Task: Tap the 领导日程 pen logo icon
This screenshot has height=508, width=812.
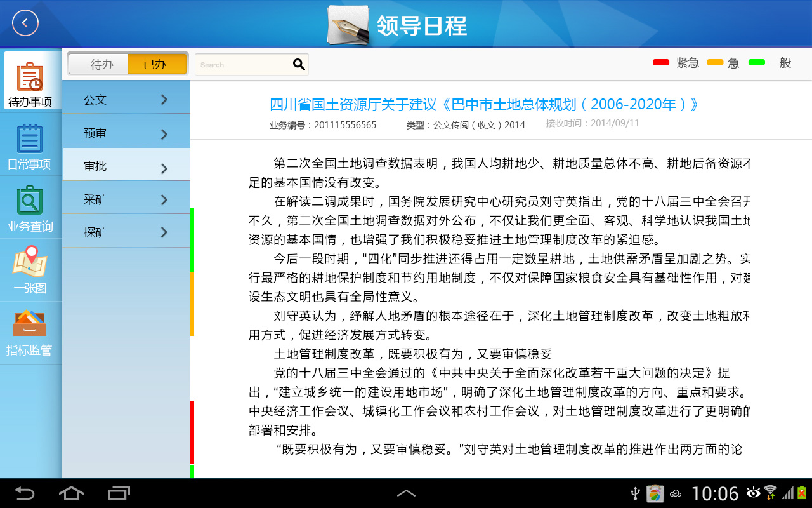Action: pyautogui.click(x=348, y=25)
